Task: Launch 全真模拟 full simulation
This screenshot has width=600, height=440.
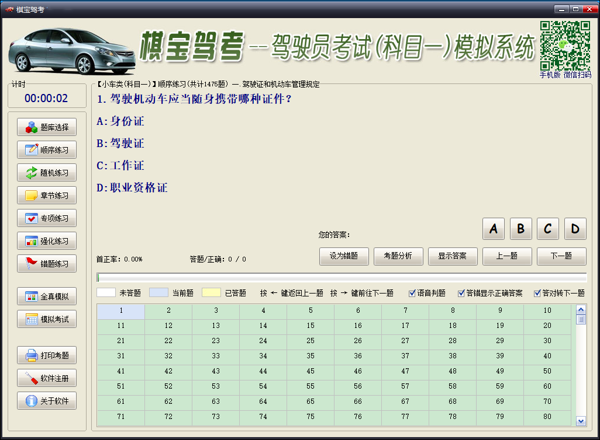Action: point(46,297)
